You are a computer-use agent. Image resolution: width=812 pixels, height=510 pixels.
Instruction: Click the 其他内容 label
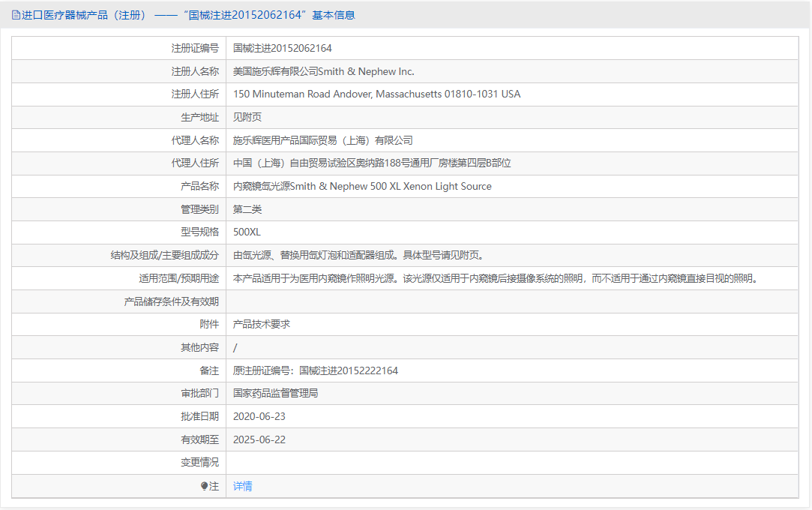click(200, 347)
